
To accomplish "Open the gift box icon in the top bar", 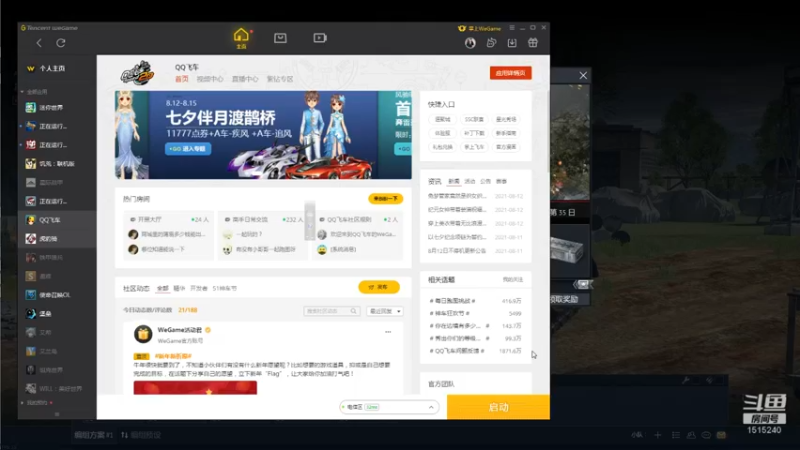I will click(533, 43).
